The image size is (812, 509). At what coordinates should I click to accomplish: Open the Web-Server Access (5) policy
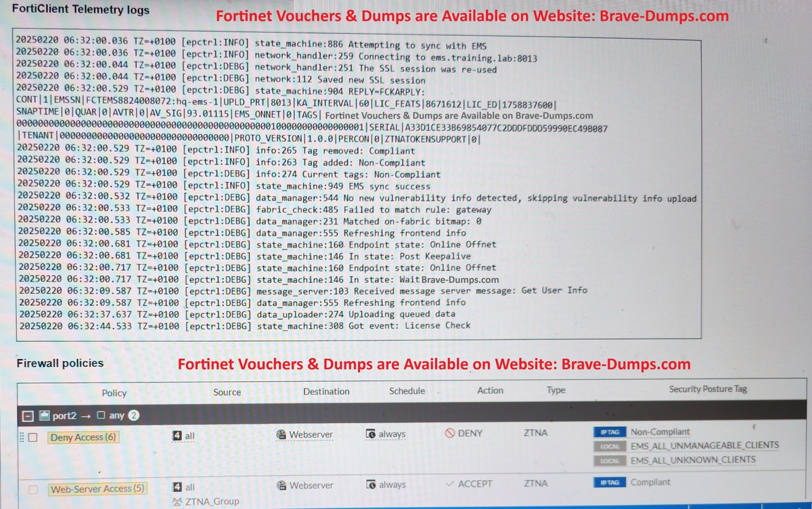tap(97, 489)
